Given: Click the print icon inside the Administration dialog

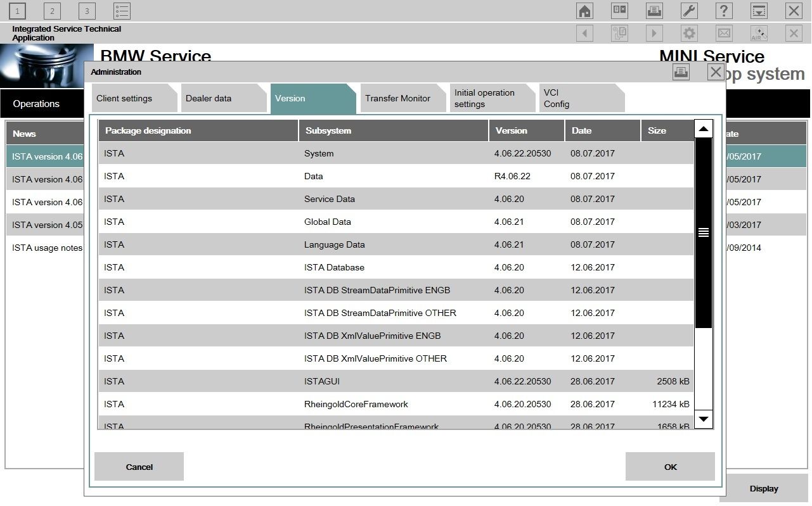Looking at the screenshot, I should click(681, 72).
